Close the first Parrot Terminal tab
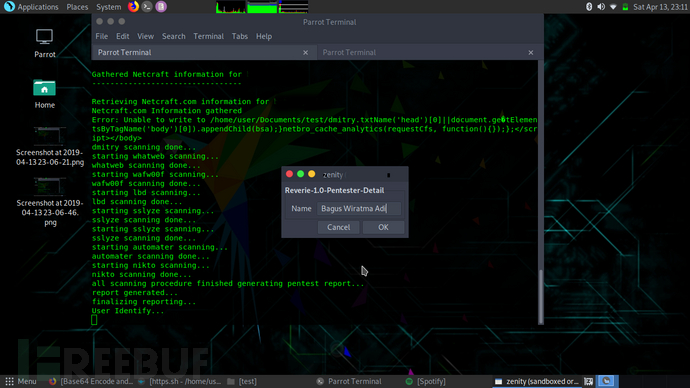 coord(305,52)
